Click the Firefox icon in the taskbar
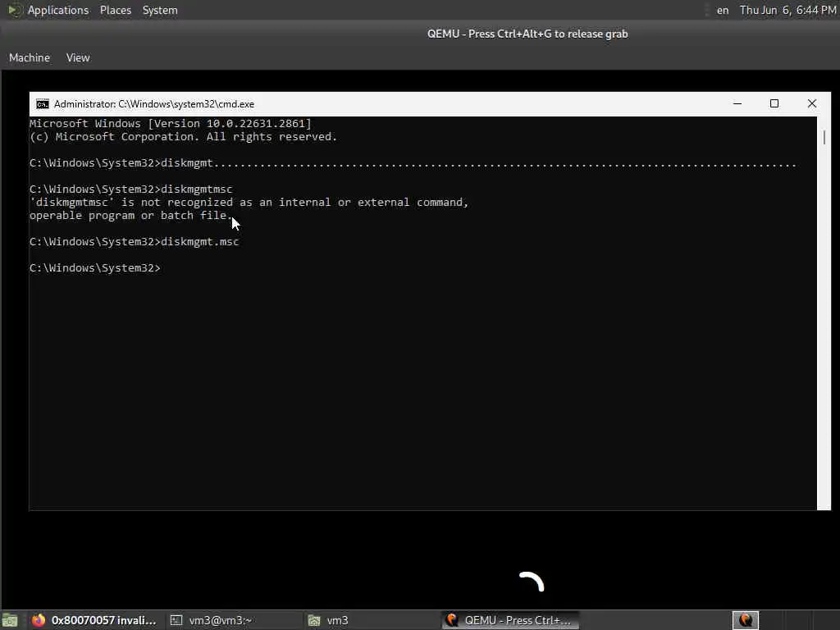Screen dimensions: 840x630 tap(39, 620)
